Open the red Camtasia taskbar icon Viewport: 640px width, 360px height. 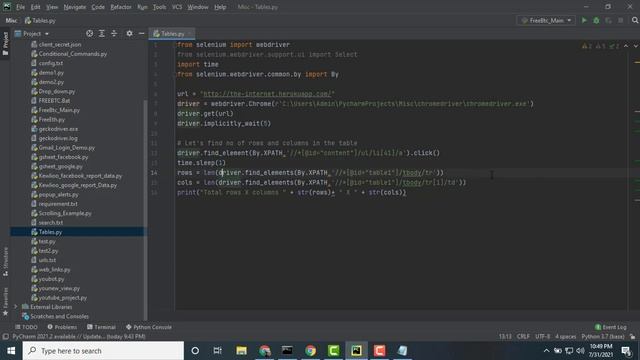pos(380,351)
